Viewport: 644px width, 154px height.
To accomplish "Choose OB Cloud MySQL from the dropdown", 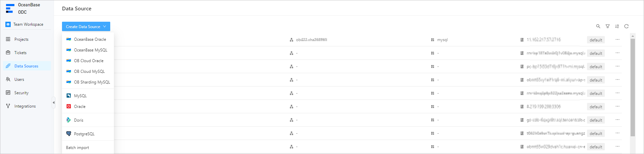I will click(x=89, y=71).
